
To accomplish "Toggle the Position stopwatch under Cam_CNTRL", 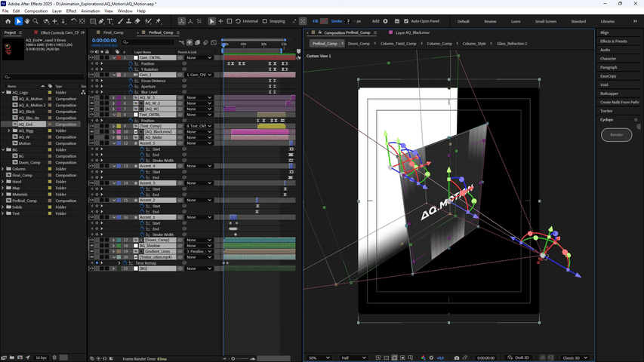I will pos(131,63).
